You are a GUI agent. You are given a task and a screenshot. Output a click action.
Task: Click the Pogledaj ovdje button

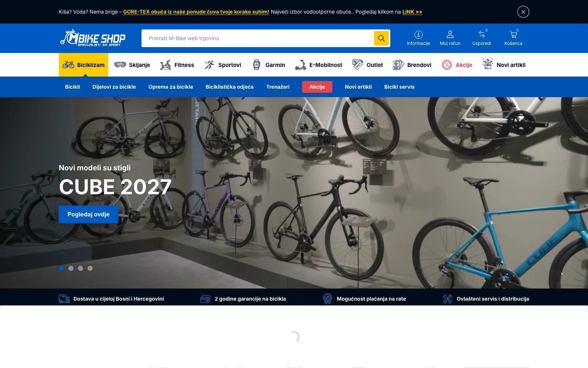coord(89,214)
